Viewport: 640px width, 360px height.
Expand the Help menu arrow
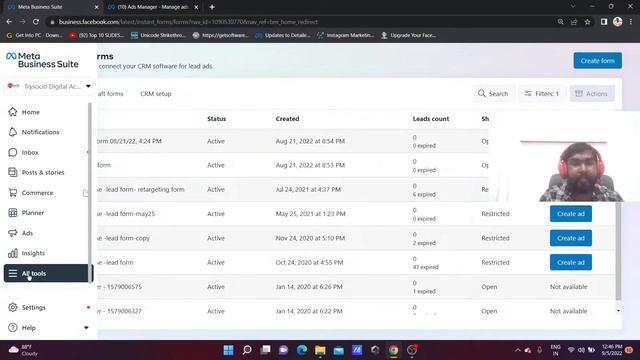coord(86,328)
